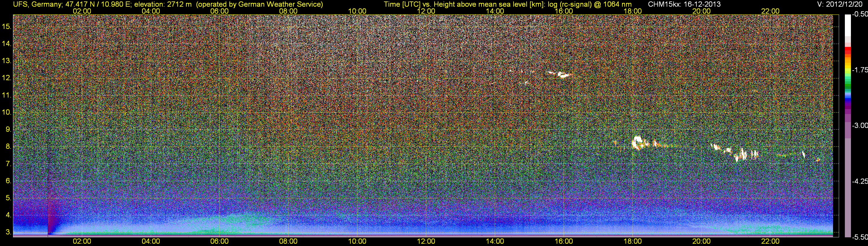Select the 'log (rc-signal) @ 1064 nm' label

click(590, 4)
